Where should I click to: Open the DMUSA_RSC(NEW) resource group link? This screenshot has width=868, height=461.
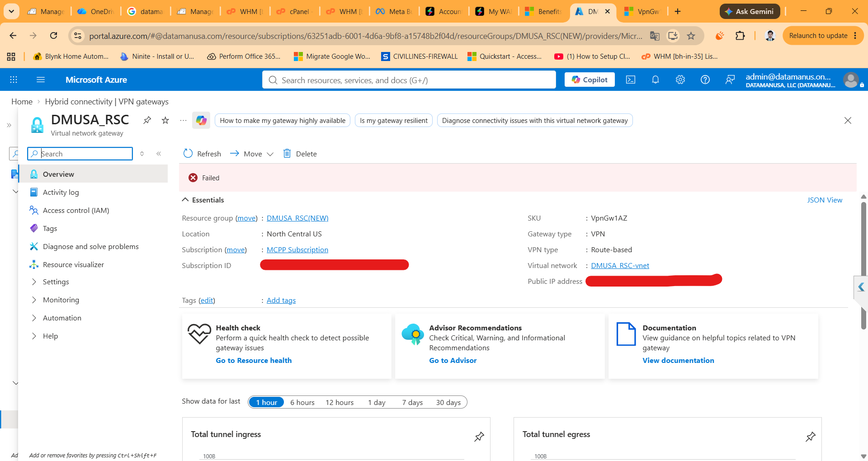(x=297, y=218)
